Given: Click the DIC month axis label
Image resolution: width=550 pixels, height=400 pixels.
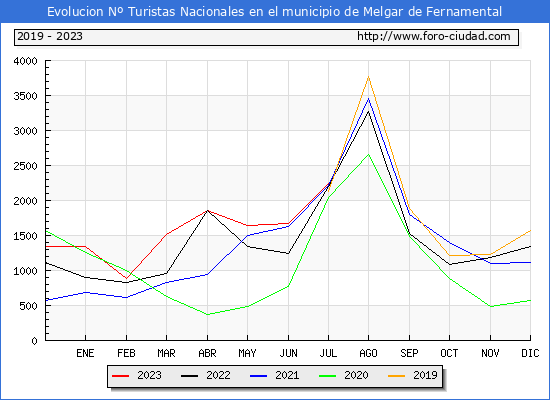Looking at the screenshot, I should click(x=530, y=353).
